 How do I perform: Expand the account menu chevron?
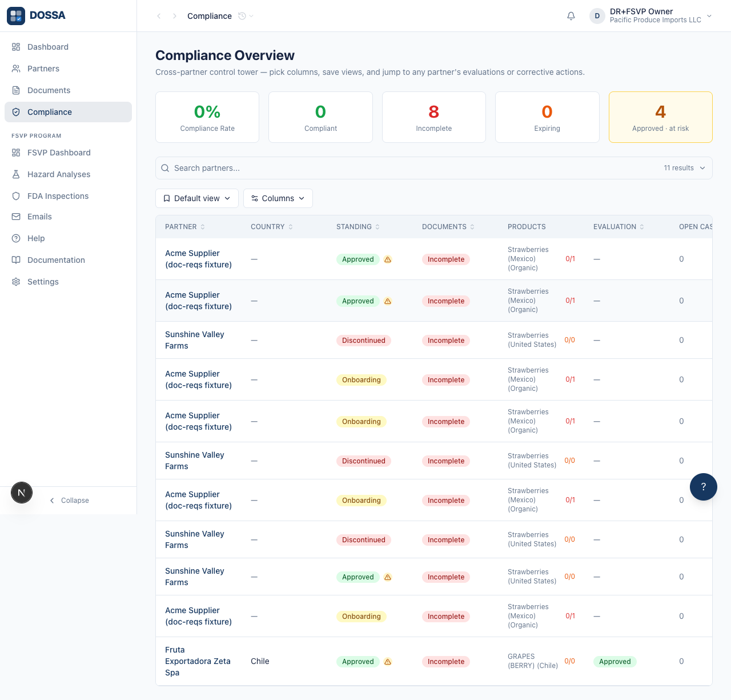(709, 16)
